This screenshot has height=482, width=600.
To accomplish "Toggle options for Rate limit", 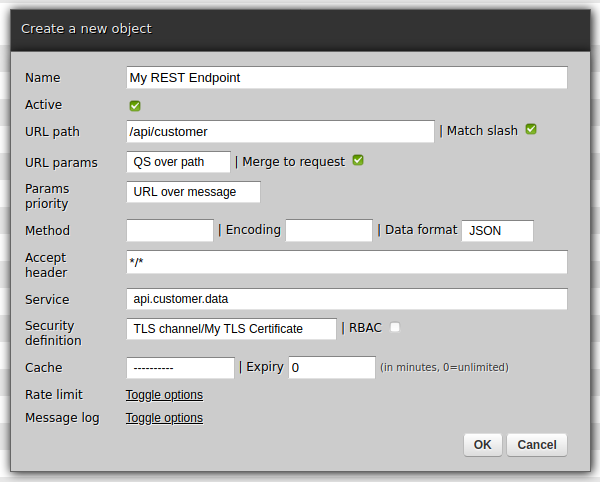I will [164, 395].
